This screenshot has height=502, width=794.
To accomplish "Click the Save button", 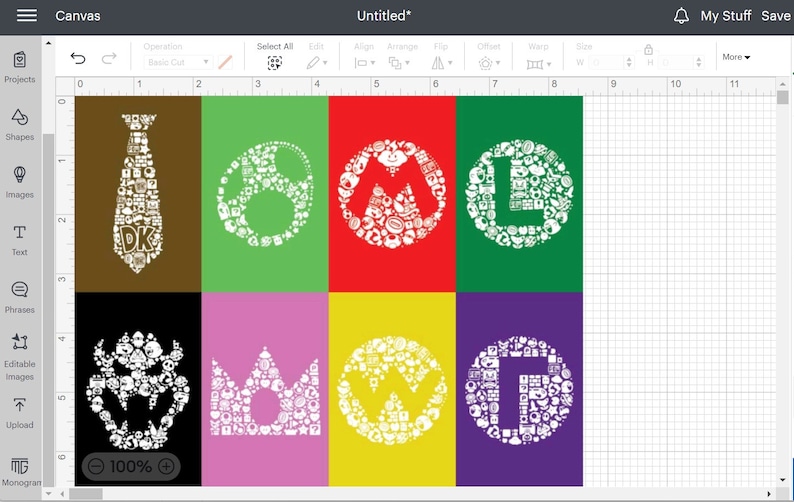I will click(776, 16).
